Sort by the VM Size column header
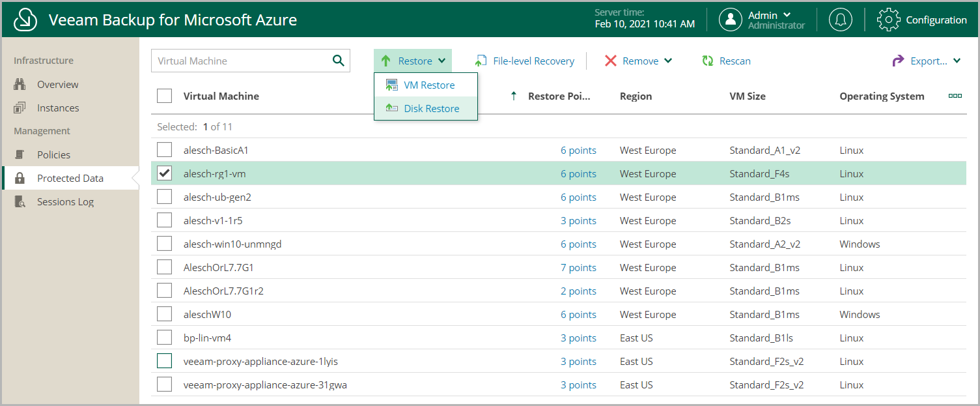Viewport: 980px width, 406px height. click(x=748, y=96)
